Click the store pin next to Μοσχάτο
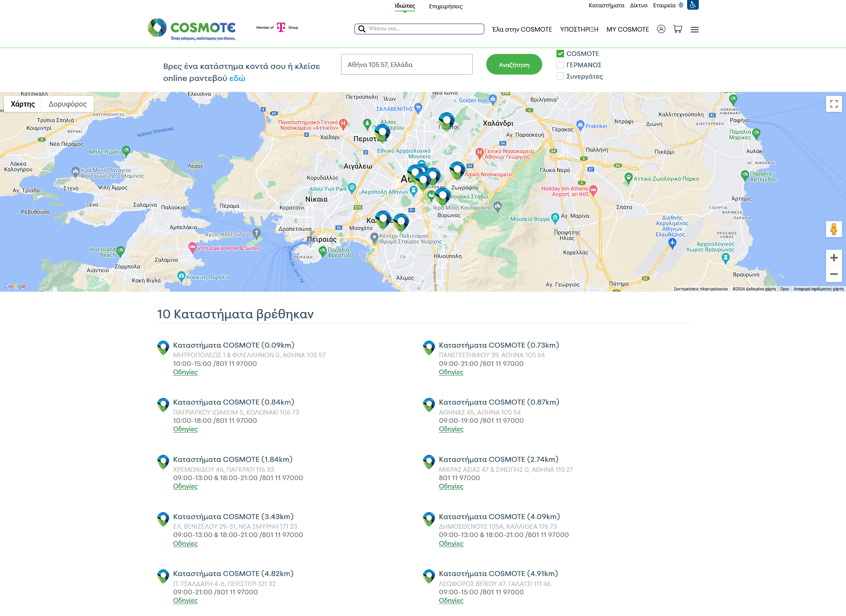 [x=383, y=220]
